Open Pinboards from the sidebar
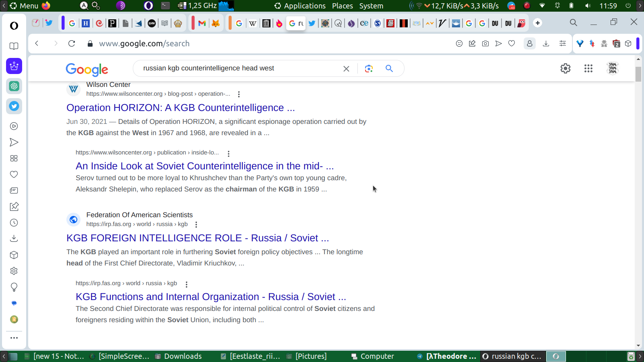Image resolution: width=644 pixels, height=362 pixels. [x=14, y=207]
